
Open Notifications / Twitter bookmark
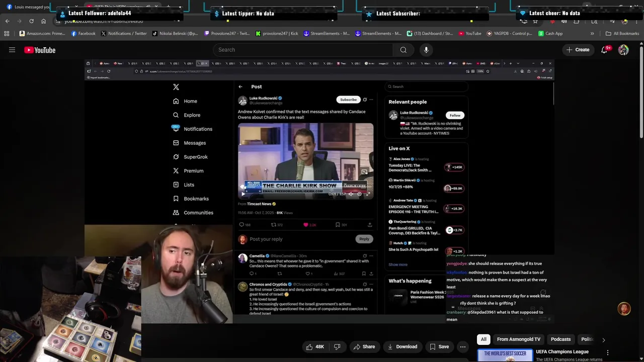coord(124,34)
